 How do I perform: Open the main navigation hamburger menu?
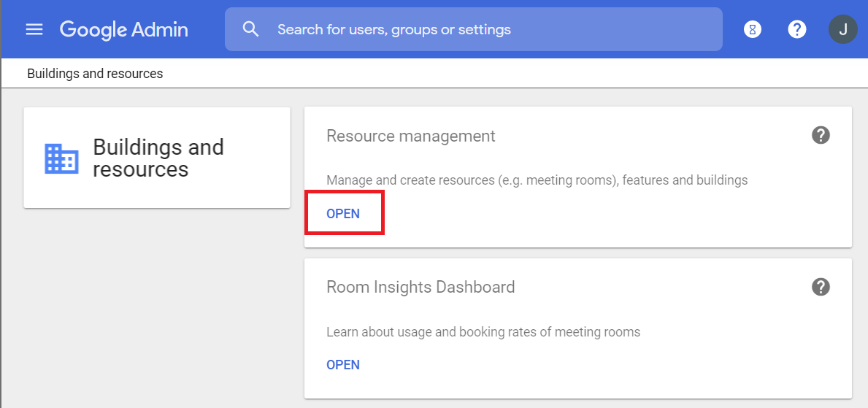[34, 29]
